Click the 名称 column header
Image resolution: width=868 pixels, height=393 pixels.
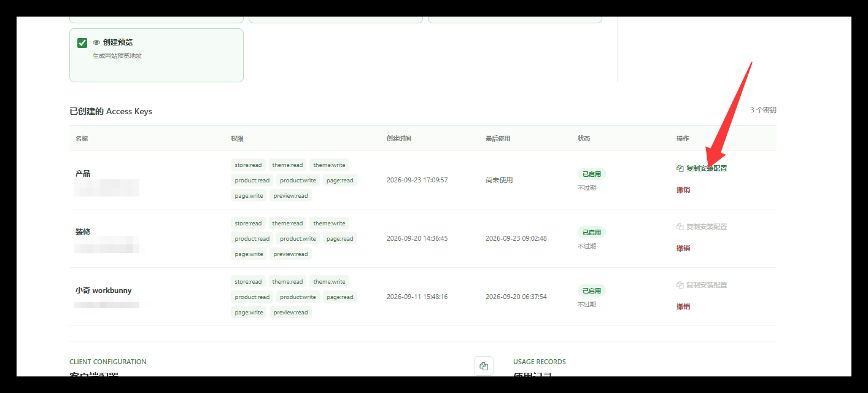click(x=82, y=138)
